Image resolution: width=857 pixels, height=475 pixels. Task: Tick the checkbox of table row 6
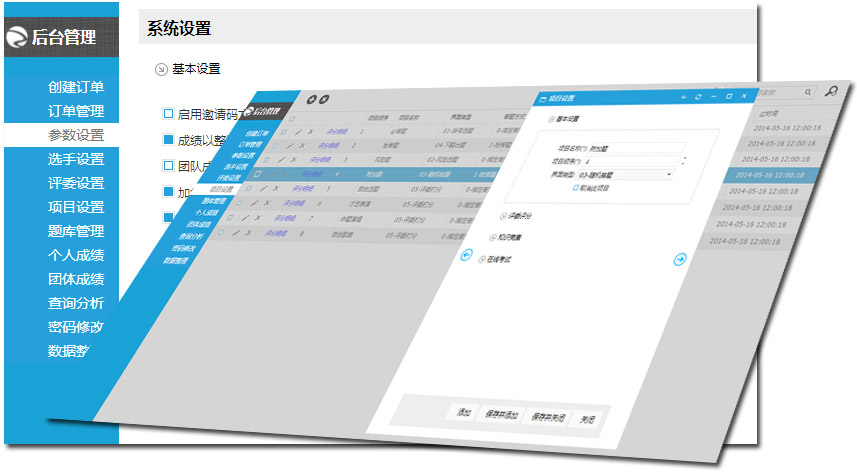point(239,203)
